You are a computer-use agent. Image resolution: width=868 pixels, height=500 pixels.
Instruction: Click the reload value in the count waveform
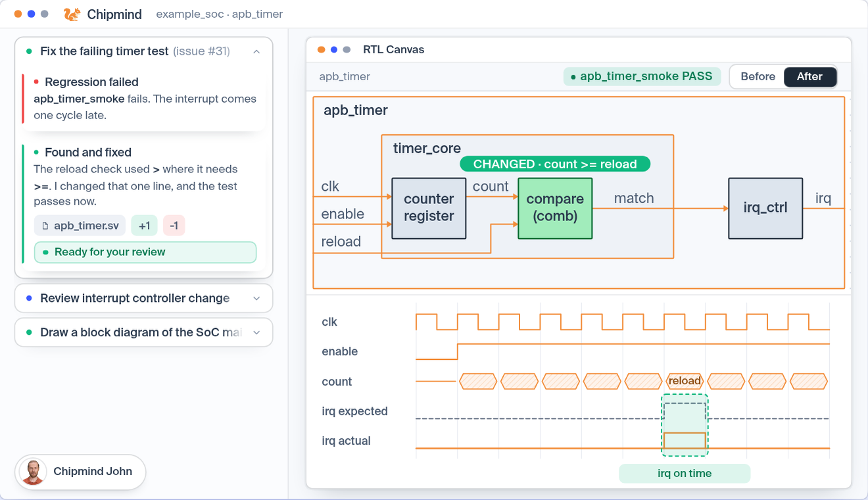[685, 381]
